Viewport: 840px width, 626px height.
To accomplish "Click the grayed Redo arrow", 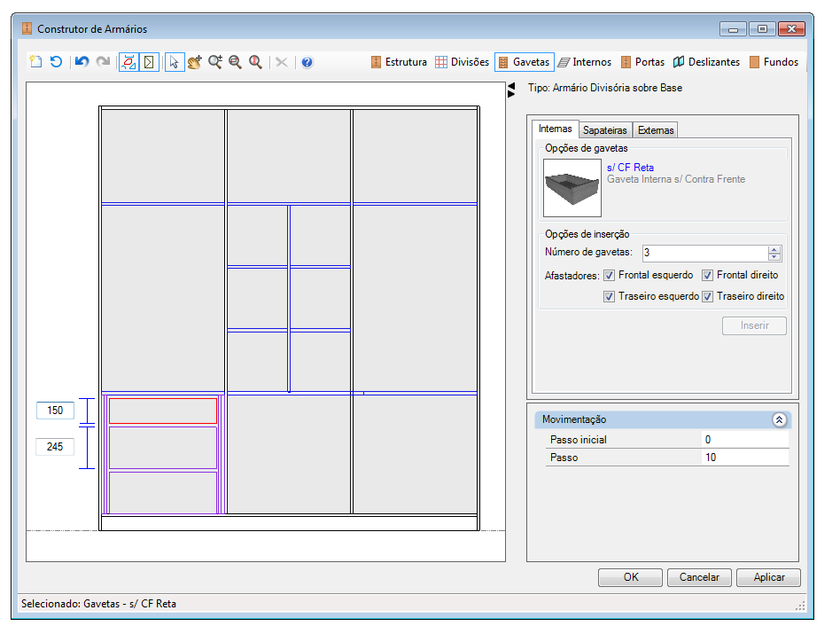I will pyautogui.click(x=103, y=62).
